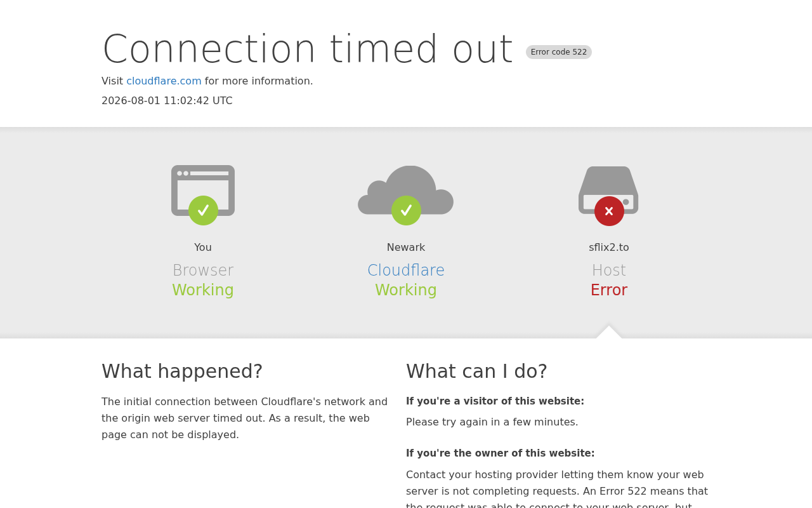Click the If you're the owner of this website text
Image resolution: width=812 pixels, height=508 pixels.
click(x=501, y=453)
